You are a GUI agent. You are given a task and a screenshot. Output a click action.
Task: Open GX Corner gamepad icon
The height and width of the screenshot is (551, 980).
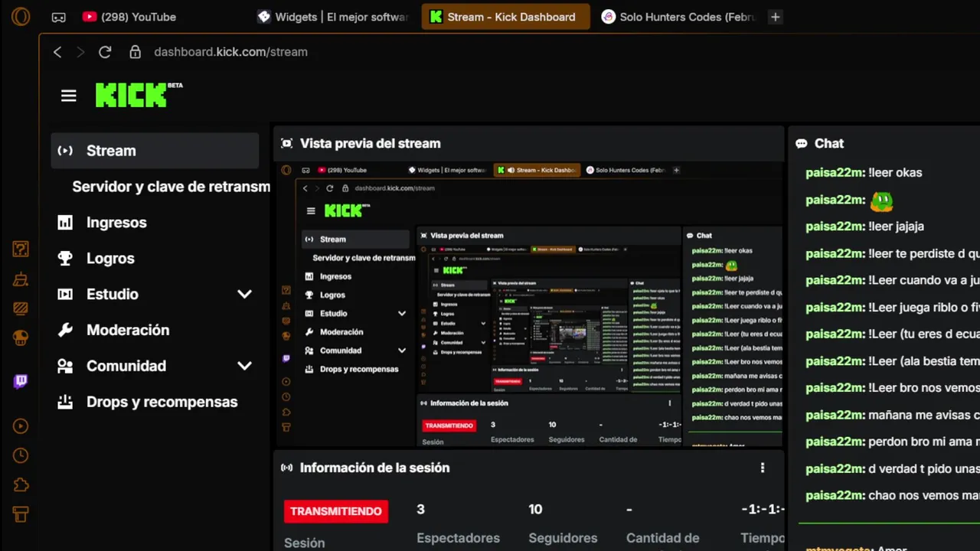click(x=58, y=17)
